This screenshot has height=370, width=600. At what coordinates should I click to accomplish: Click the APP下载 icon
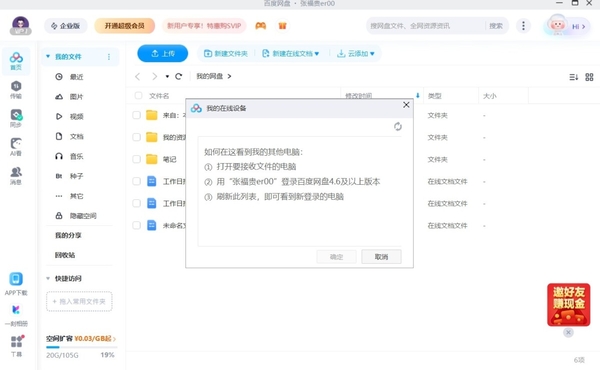tap(16, 284)
